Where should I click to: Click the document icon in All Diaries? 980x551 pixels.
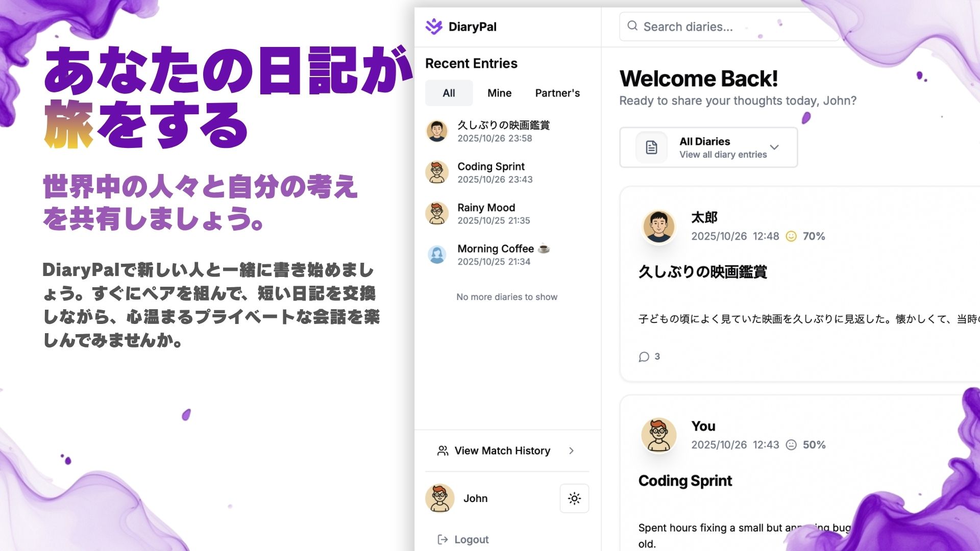point(651,147)
